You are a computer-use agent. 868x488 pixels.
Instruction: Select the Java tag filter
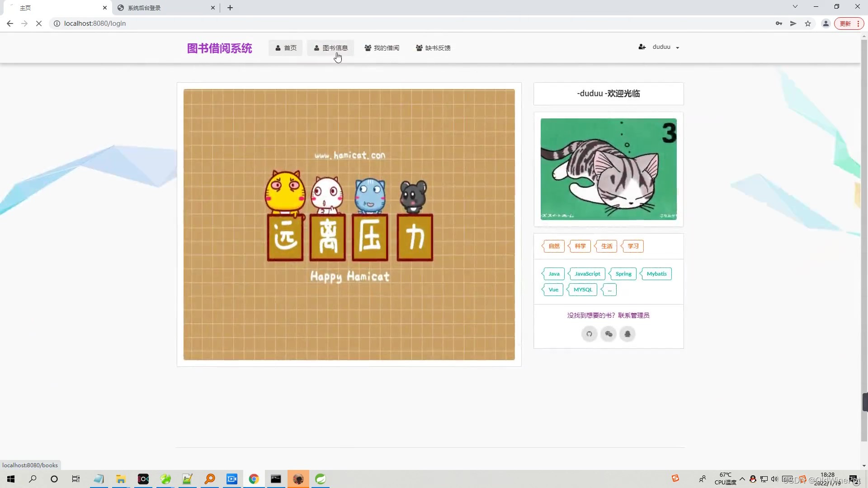(554, 273)
